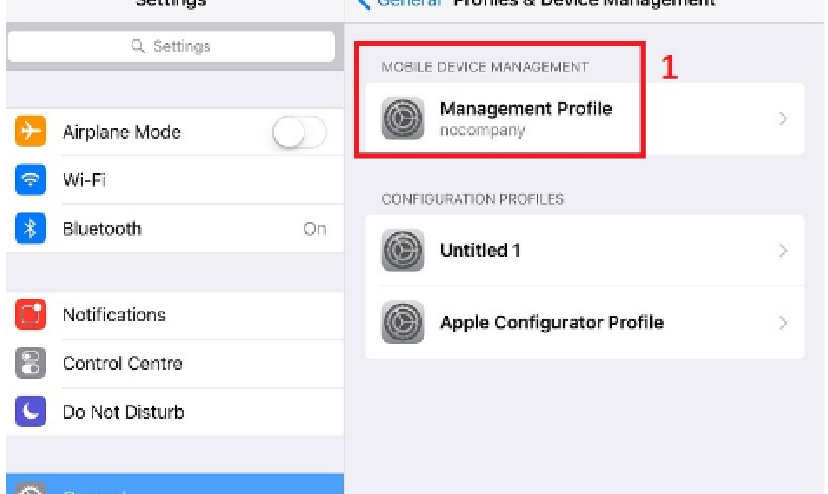
Task: Expand Management Profile with its chevron
Action: pyautogui.click(x=783, y=119)
